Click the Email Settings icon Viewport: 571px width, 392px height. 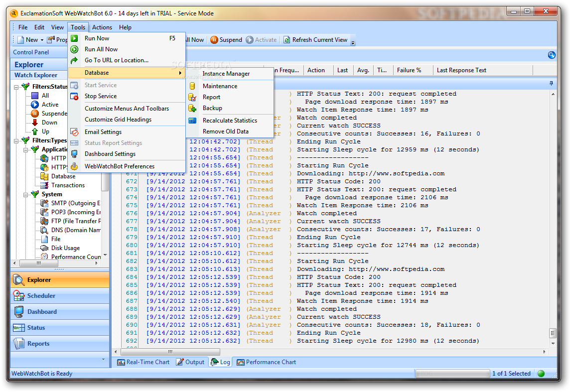click(x=74, y=132)
